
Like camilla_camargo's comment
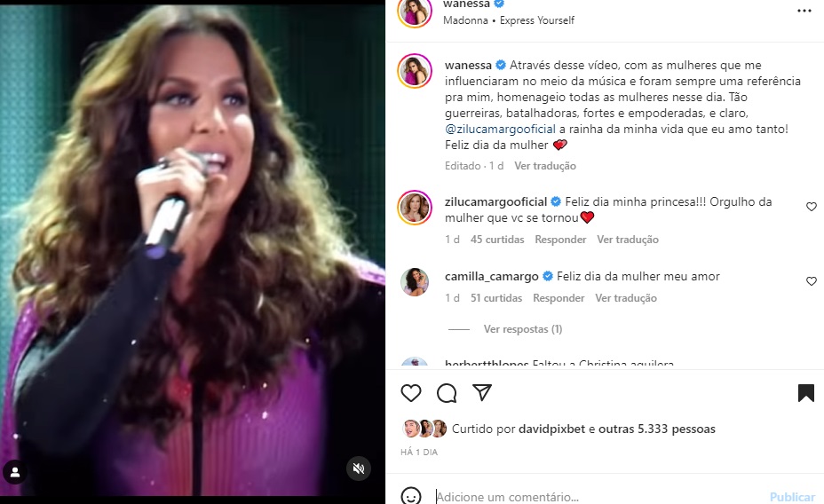(x=812, y=281)
